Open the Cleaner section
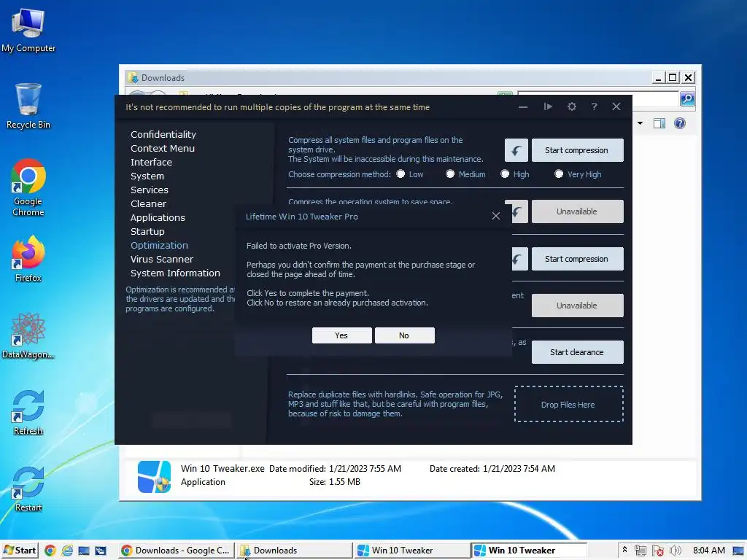Image resolution: width=747 pixels, height=560 pixels. [x=148, y=203]
